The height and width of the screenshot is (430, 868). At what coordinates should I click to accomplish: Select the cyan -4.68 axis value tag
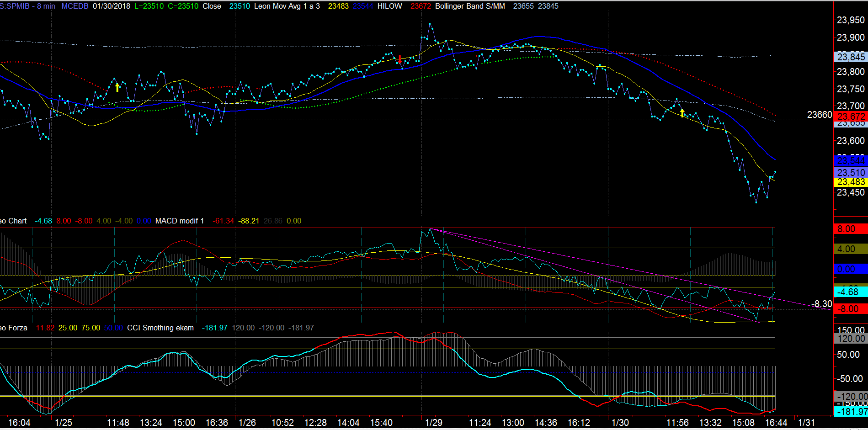pos(851,292)
